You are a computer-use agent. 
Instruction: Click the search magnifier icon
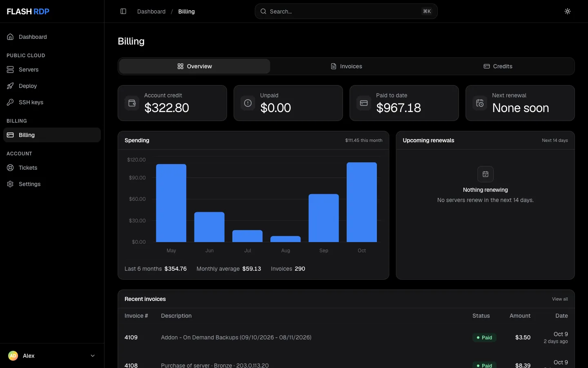tap(263, 11)
